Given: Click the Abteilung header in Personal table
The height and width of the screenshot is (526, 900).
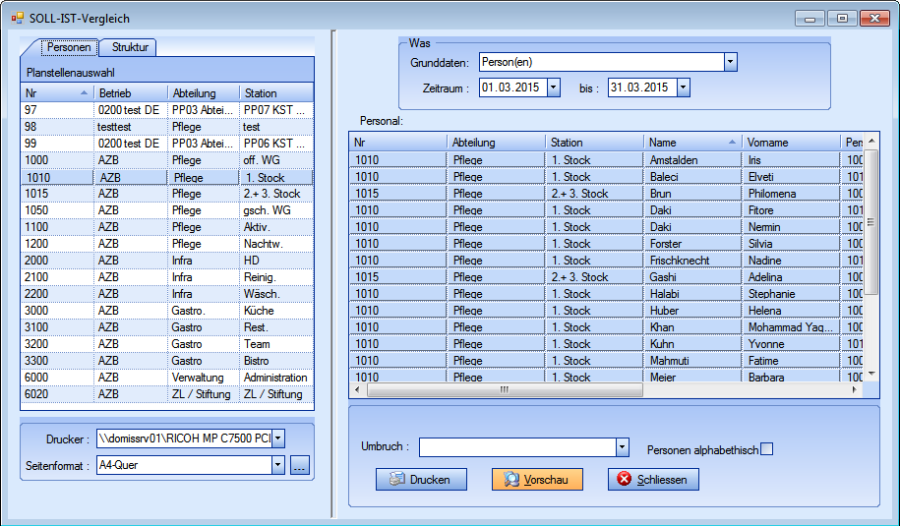Looking at the screenshot, I should click(x=494, y=143).
